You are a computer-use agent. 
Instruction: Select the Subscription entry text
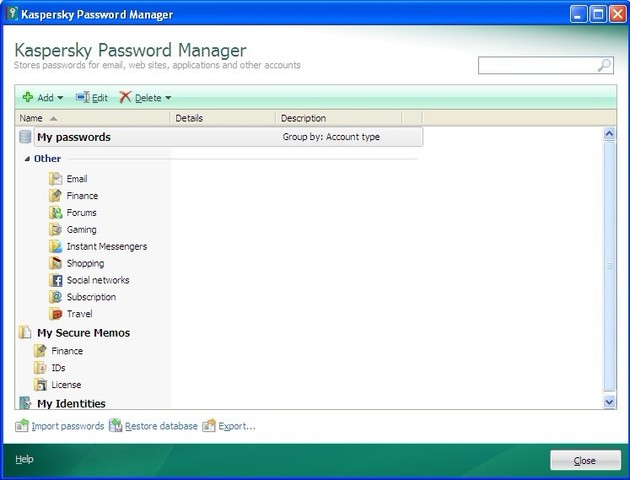(x=91, y=297)
